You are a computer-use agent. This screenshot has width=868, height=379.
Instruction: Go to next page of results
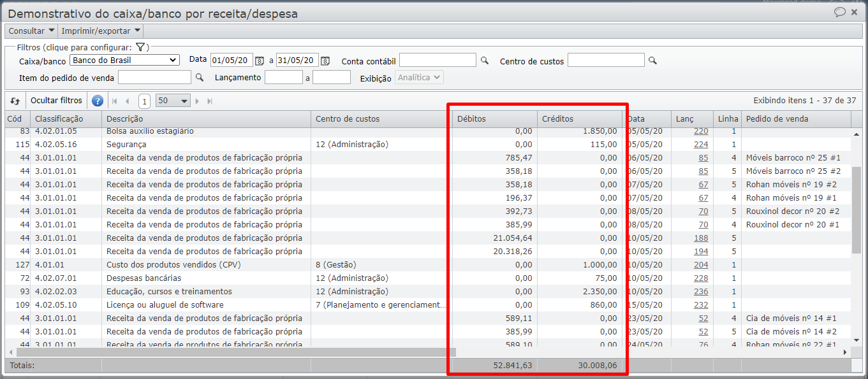tap(197, 101)
